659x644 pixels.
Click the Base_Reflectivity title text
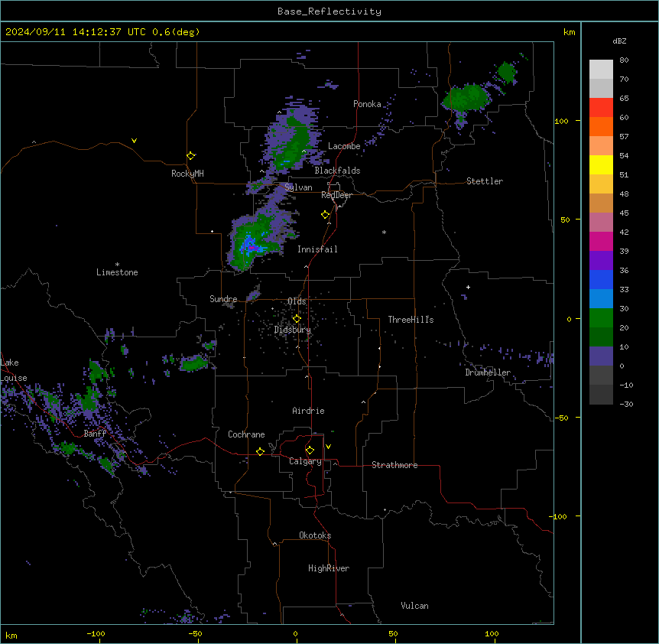(329, 11)
